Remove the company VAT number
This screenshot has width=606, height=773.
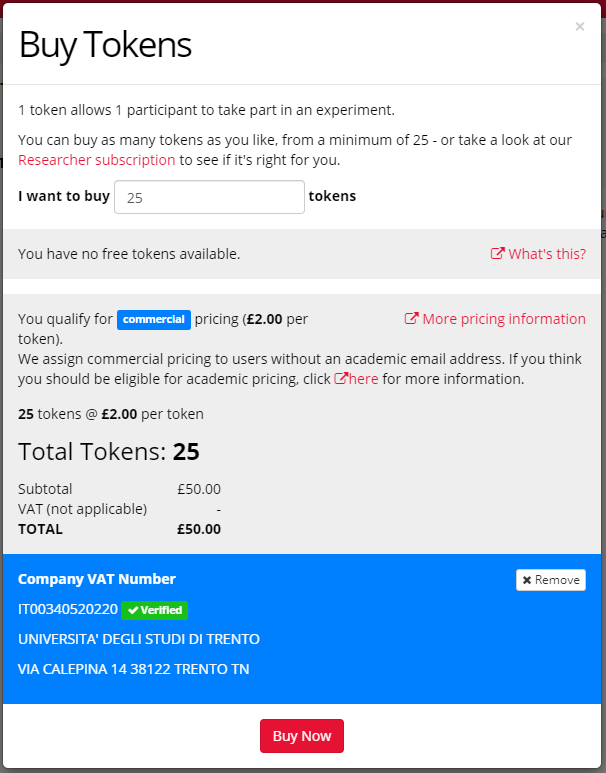(551, 580)
